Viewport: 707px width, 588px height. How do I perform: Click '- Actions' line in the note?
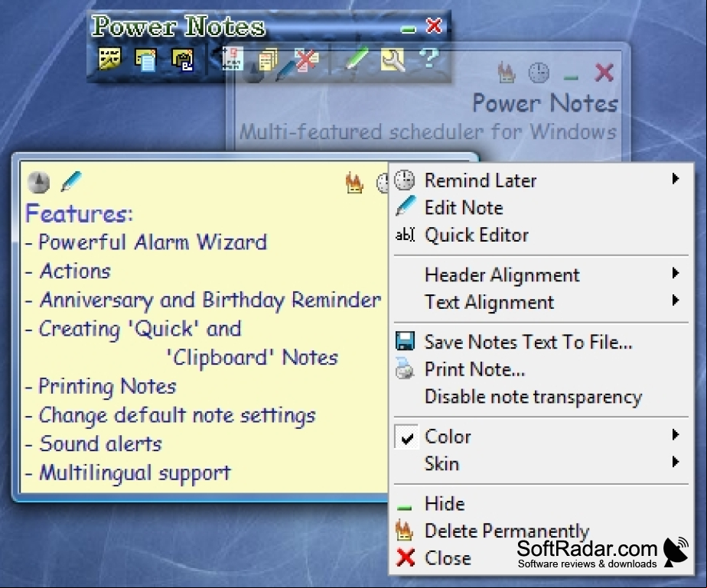pos(68,271)
